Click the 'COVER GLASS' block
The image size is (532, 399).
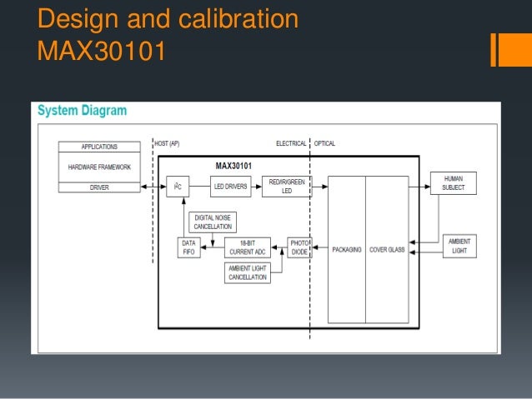(387, 250)
